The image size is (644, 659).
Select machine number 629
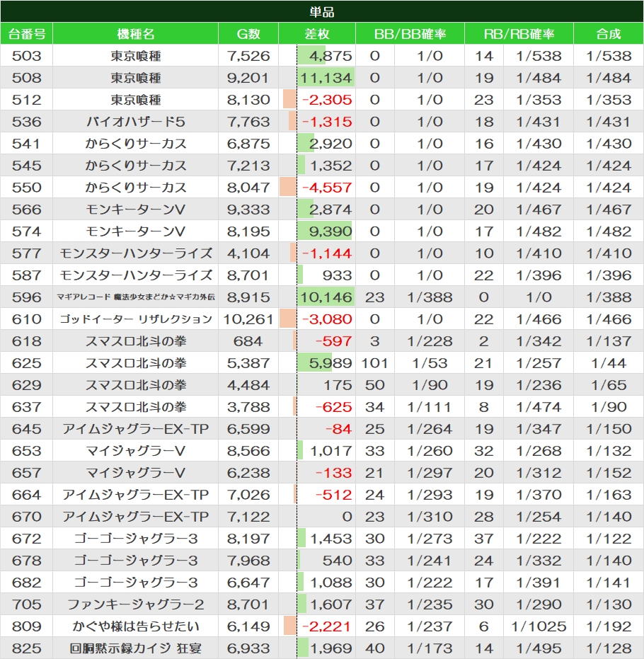(x=26, y=385)
